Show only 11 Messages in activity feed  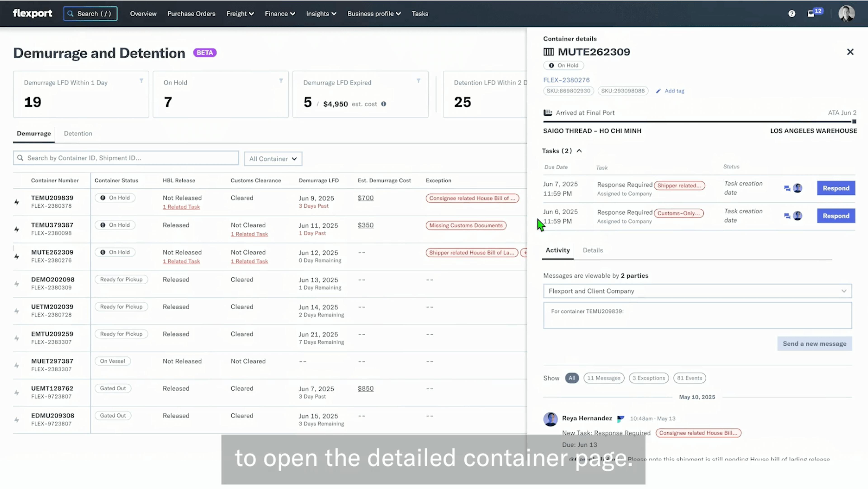(604, 378)
